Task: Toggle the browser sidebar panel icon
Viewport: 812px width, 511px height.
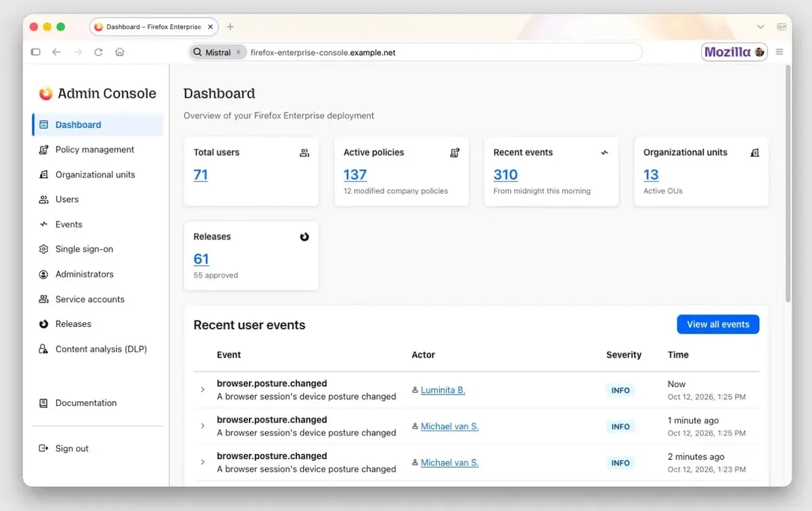Action: (x=36, y=52)
